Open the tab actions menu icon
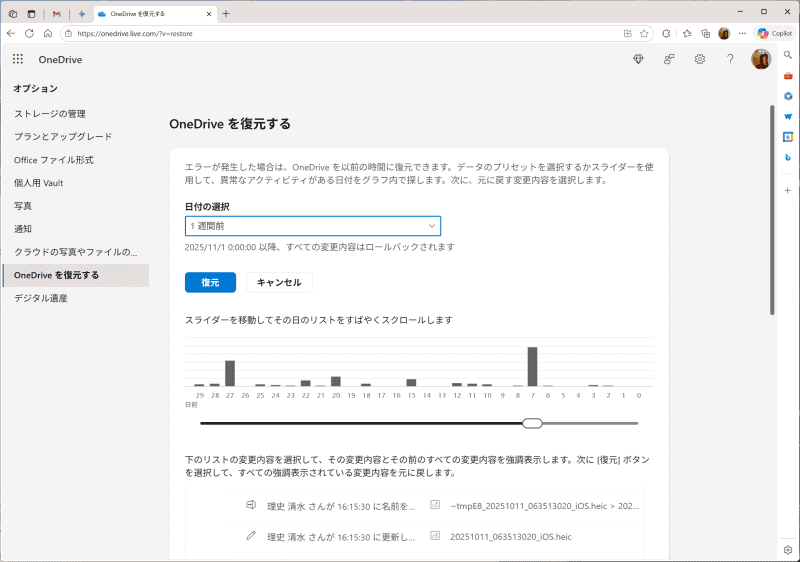The width and height of the screenshot is (800, 562). 32,14
